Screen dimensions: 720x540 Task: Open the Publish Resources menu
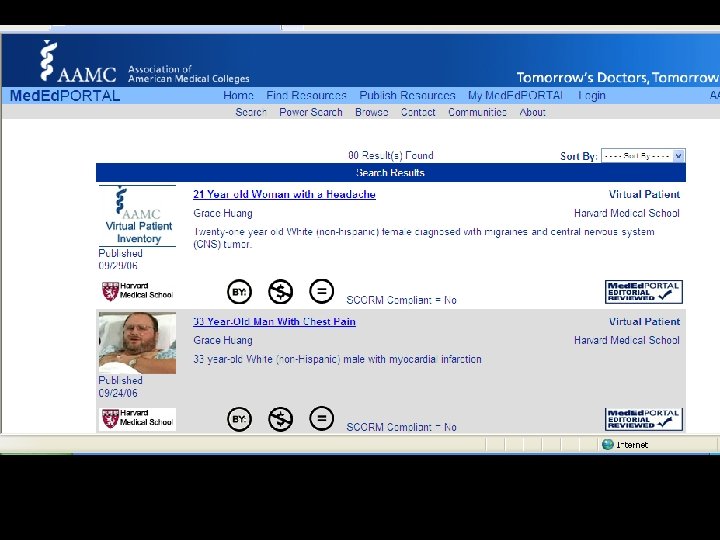(407, 96)
